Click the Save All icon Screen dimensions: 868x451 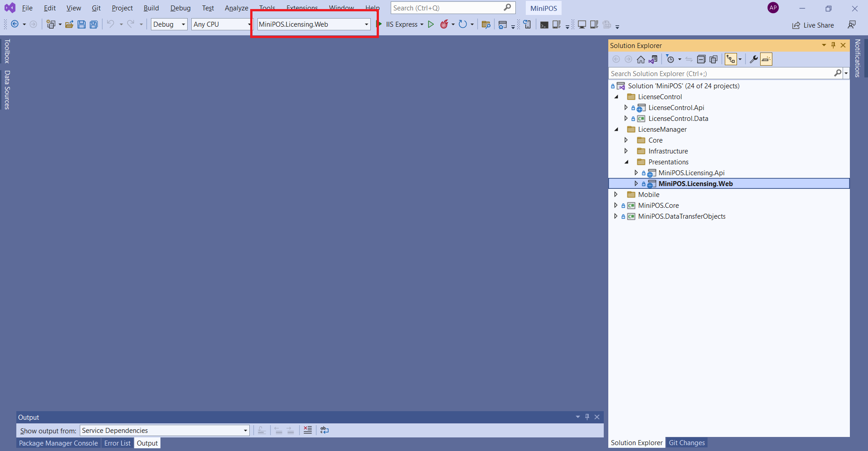point(94,24)
